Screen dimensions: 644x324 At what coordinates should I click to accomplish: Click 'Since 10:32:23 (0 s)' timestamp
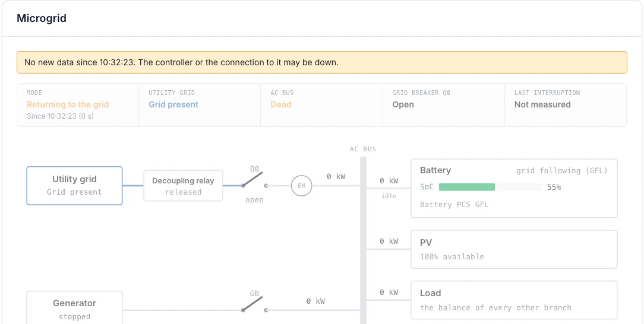click(60, 116)
